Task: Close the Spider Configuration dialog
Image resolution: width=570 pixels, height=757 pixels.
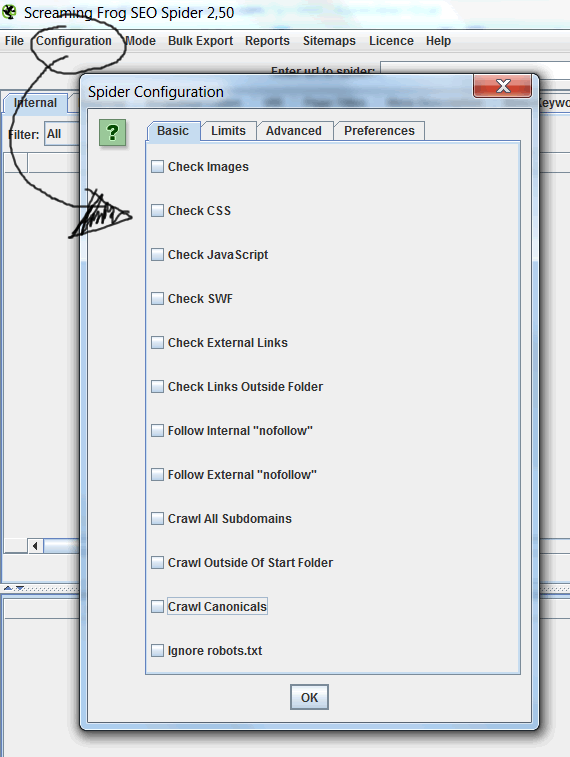Action: [x=502, y=86]
